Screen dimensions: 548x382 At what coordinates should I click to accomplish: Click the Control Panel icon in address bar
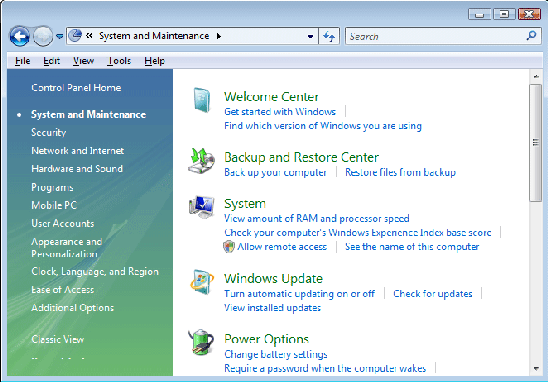coord(75,36)
